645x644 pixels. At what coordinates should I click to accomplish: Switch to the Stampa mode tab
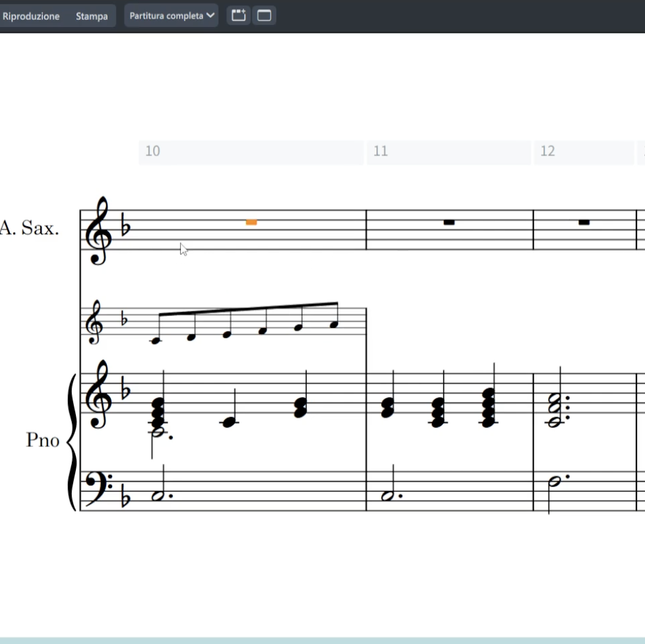(92, 16)
